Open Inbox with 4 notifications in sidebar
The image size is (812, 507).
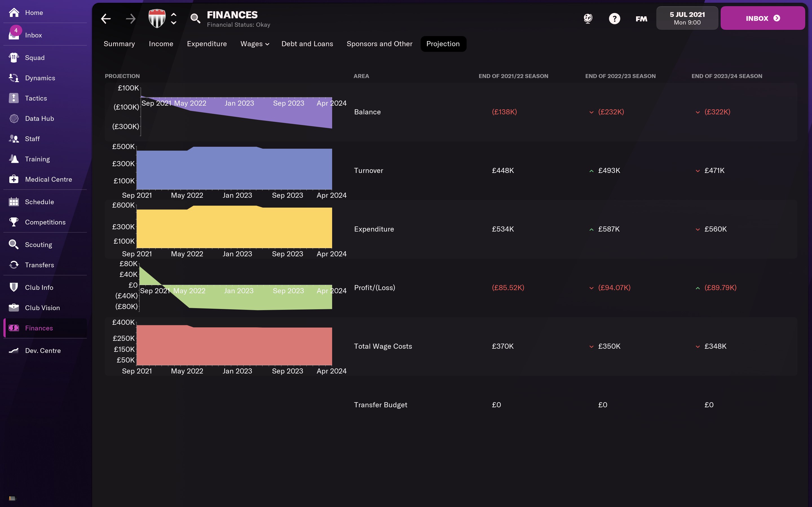pyautogui.click(x=33, y=35)
